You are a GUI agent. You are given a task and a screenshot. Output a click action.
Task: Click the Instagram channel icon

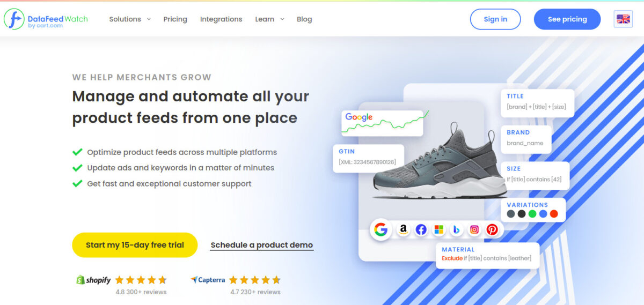coord(474,229)
